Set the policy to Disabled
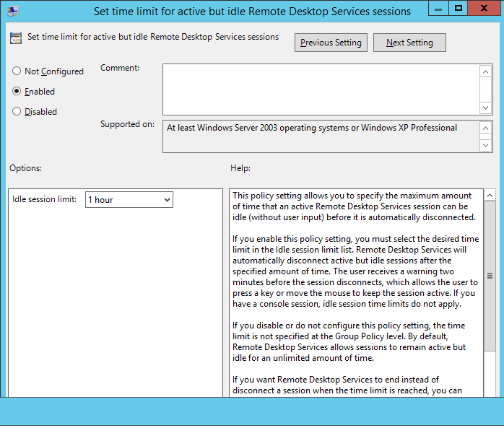Viewport: 504px width, 428px height. coord(17,112)
